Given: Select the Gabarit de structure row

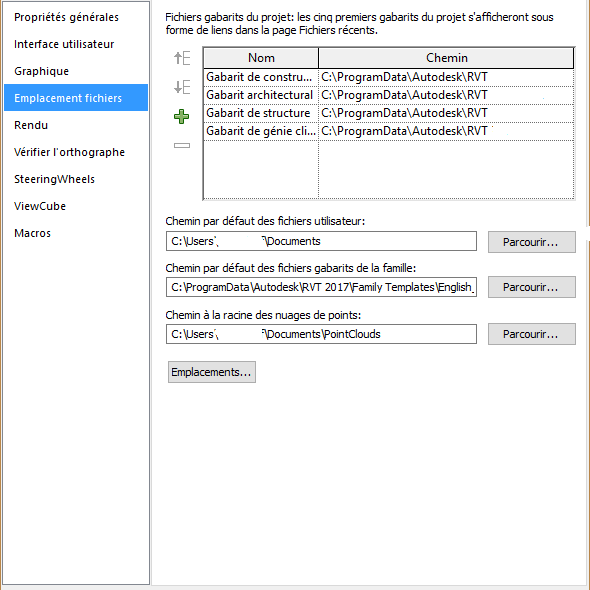Looking at the screenshot, I should 389,113.
